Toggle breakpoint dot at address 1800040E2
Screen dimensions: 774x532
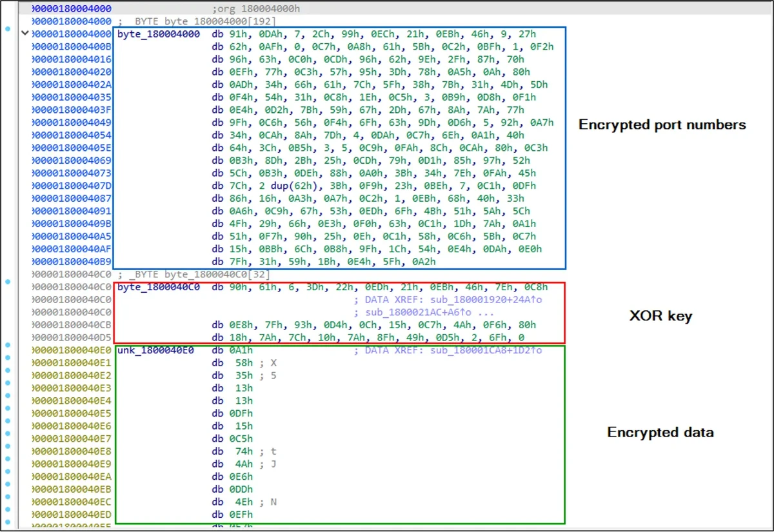(7, 375)
